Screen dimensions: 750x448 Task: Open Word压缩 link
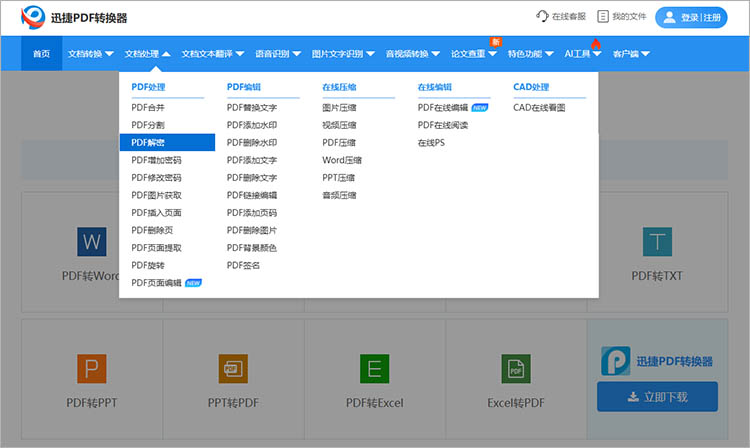click(342, 160)
